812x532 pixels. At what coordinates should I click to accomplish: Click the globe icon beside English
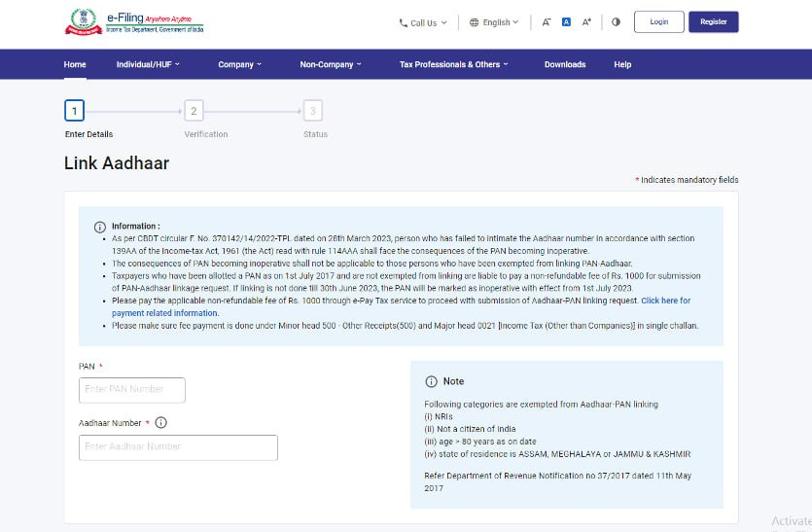point(474,22)
